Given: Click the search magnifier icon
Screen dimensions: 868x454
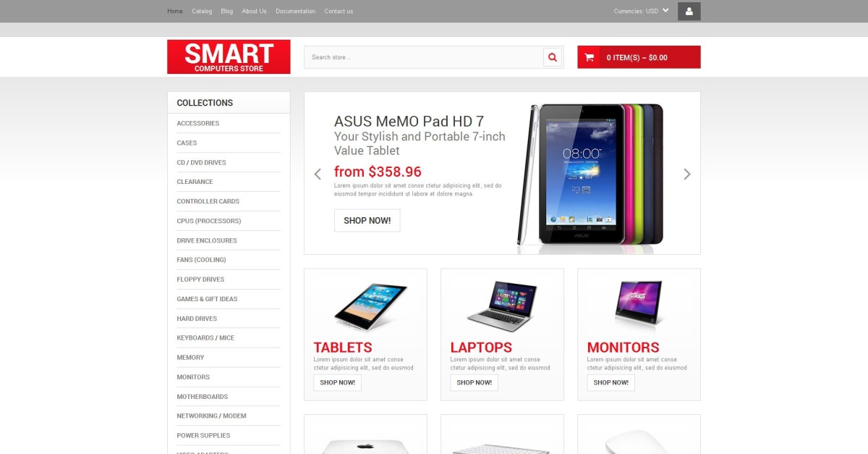Looking at the screenshot, I should (x=553, y=57).
